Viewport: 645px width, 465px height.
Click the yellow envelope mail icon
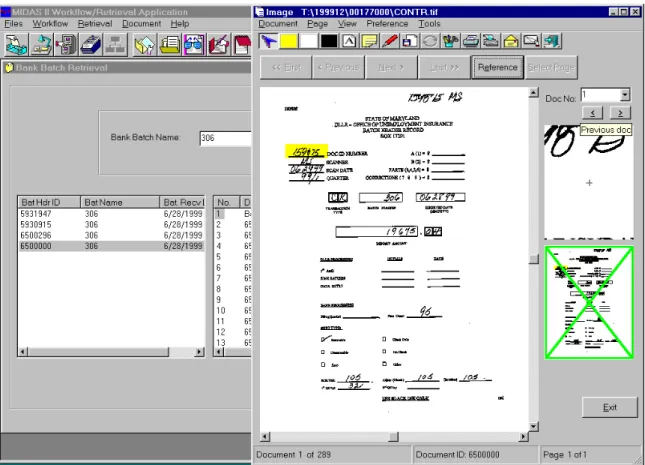tap(510, 41)
